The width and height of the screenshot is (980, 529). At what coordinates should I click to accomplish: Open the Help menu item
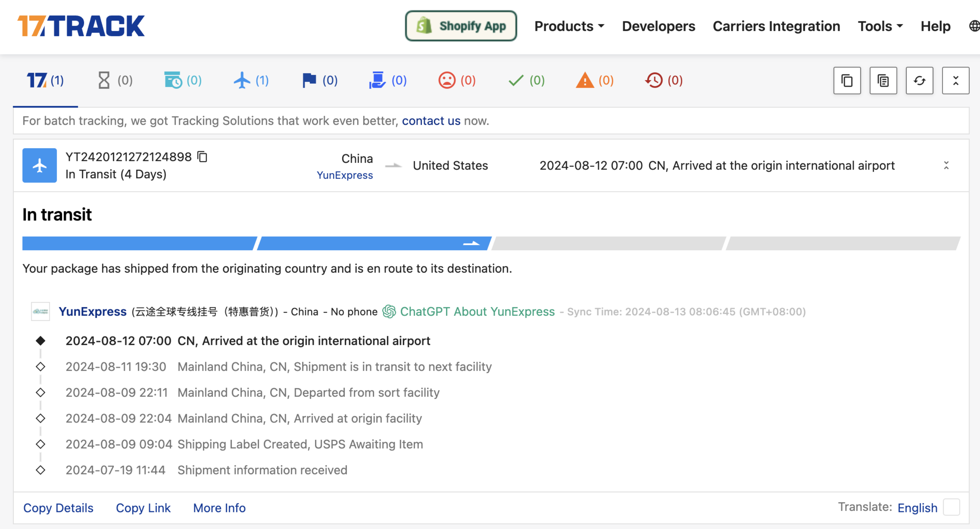click(935, 26)
